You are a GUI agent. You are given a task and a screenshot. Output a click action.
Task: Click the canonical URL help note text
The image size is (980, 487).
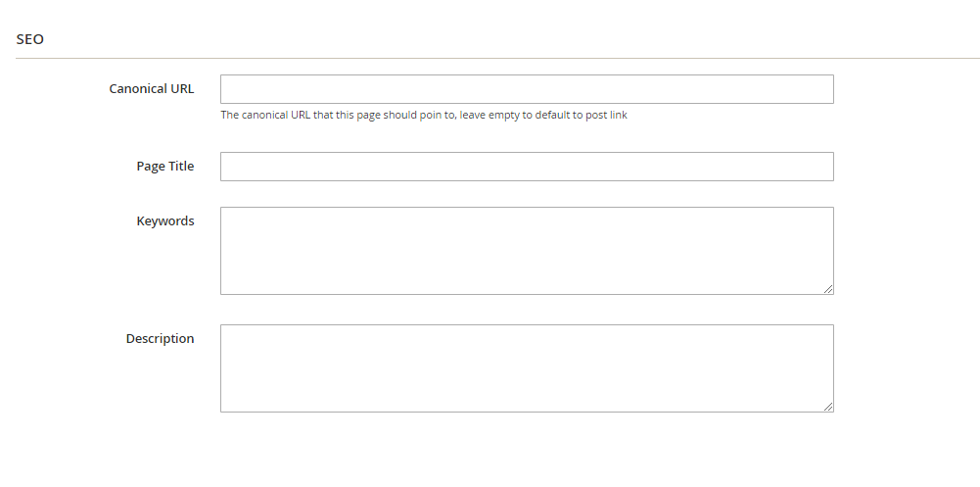(424, 115)
